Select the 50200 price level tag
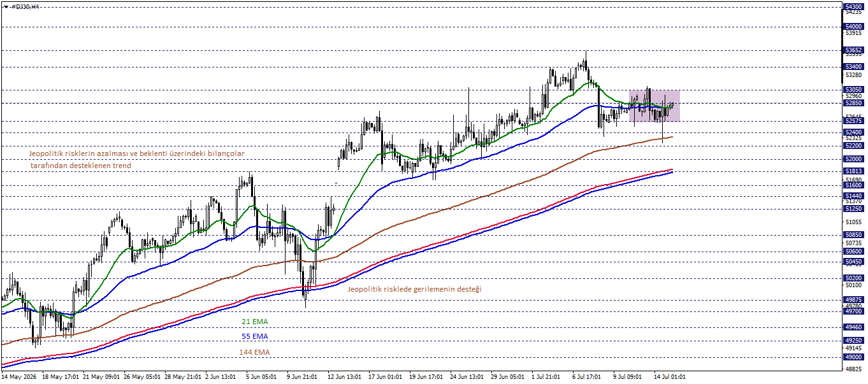The image size is (868, 384). (x=853, y=278)
